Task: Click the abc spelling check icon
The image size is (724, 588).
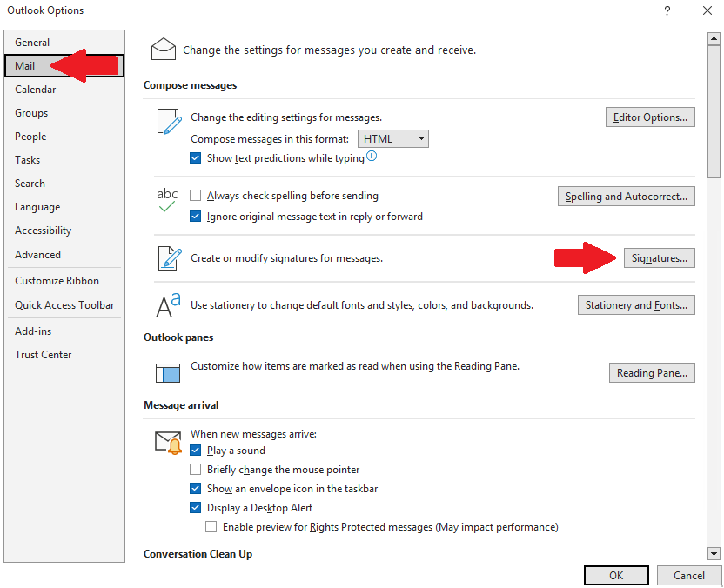Action: [x=167, y=200]
